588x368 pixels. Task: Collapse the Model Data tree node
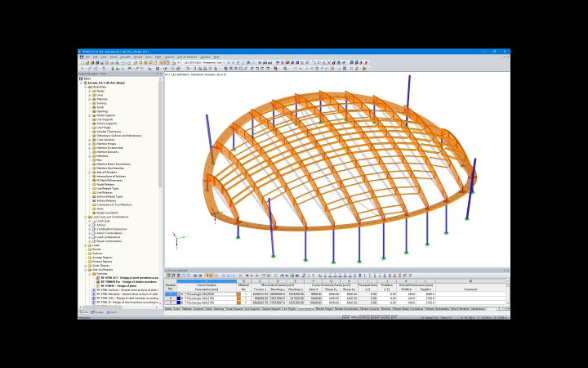pos(86,88)
